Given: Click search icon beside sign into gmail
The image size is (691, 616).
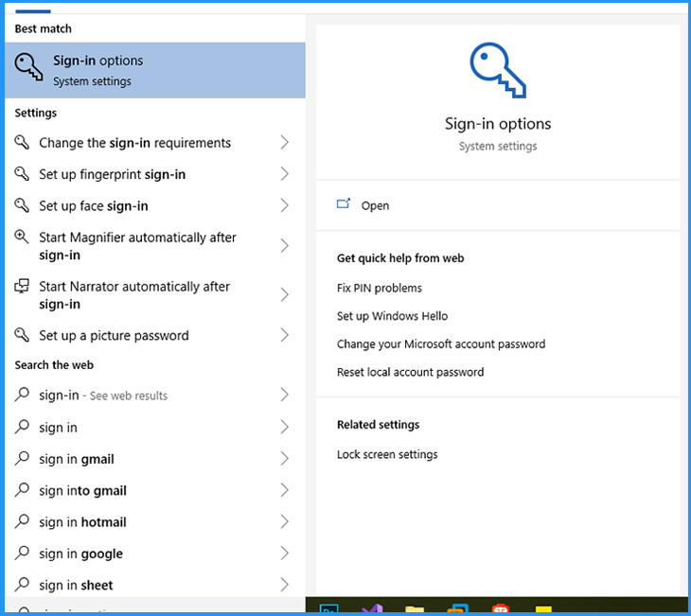Looking at the screenshot, I should (x=22, y=490).
